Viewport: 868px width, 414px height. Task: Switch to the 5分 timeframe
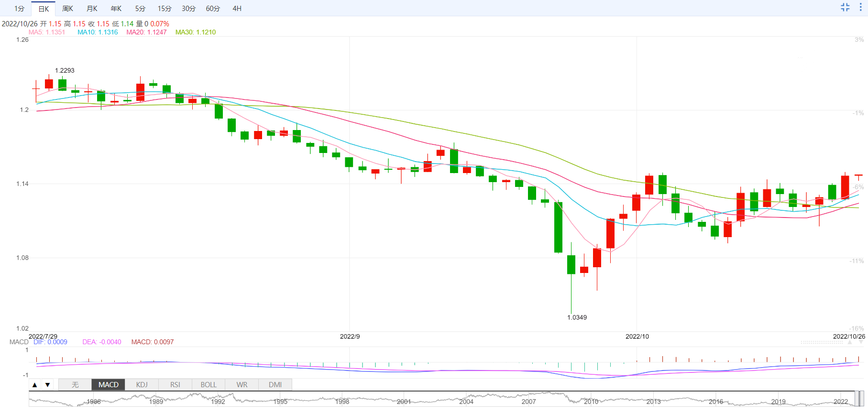(x=140, y=9)
